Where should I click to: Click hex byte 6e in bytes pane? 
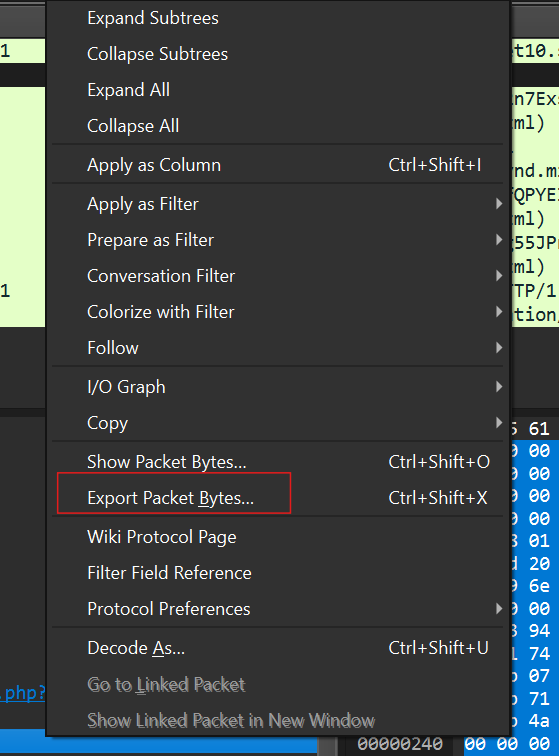click(539, 586)
